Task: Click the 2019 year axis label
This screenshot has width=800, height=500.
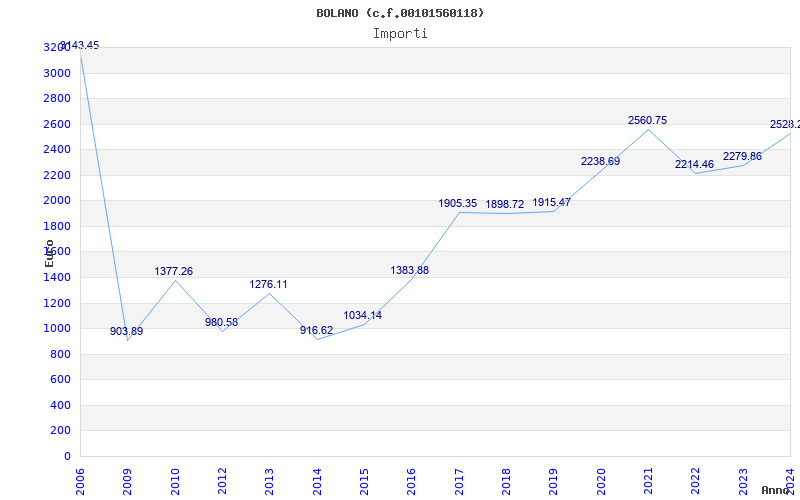Action: point(554,482)
